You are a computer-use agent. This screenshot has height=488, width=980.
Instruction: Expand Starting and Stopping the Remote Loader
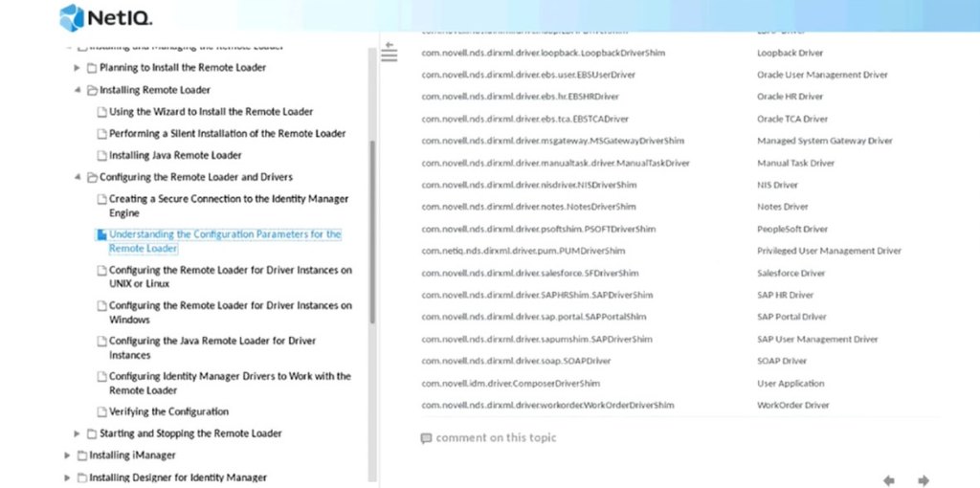pos(78,433)
